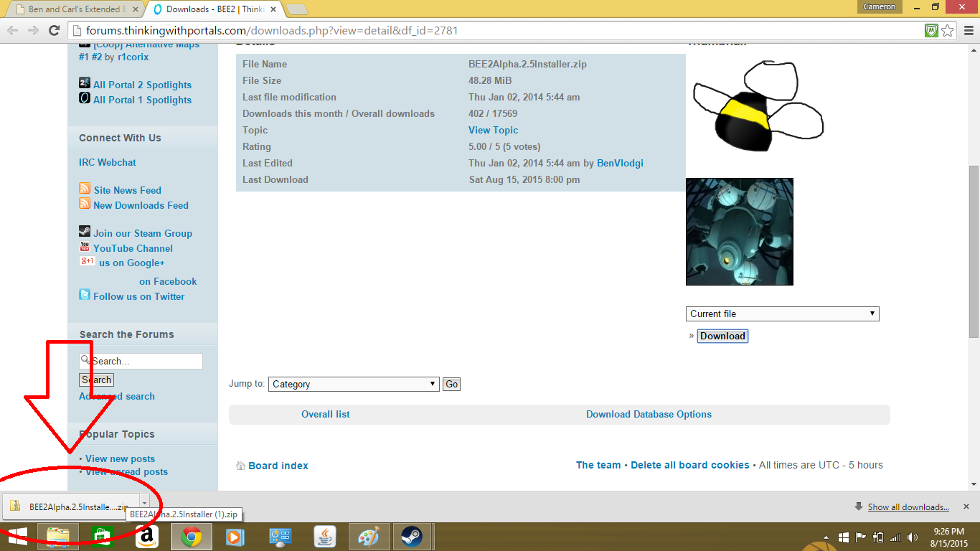
Task: Open the Windows Start button
Action: click(x=17, y=537)
